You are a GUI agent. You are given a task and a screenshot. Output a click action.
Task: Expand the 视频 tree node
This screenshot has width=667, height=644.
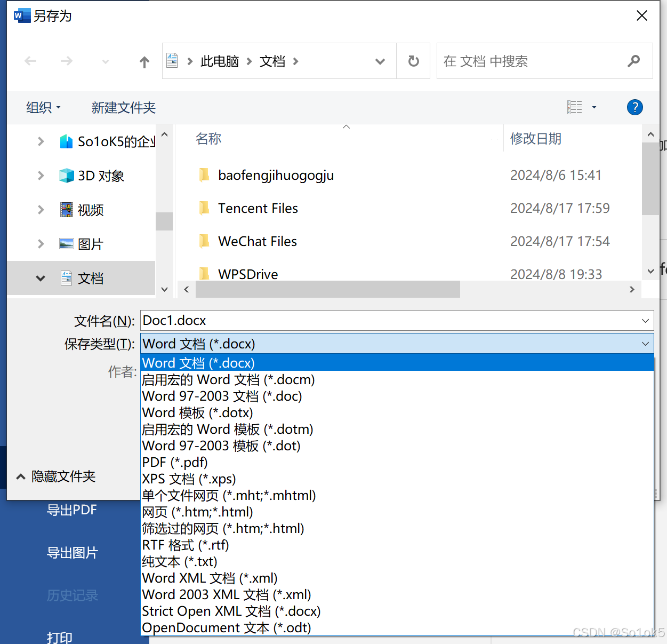tap(41, 210)
